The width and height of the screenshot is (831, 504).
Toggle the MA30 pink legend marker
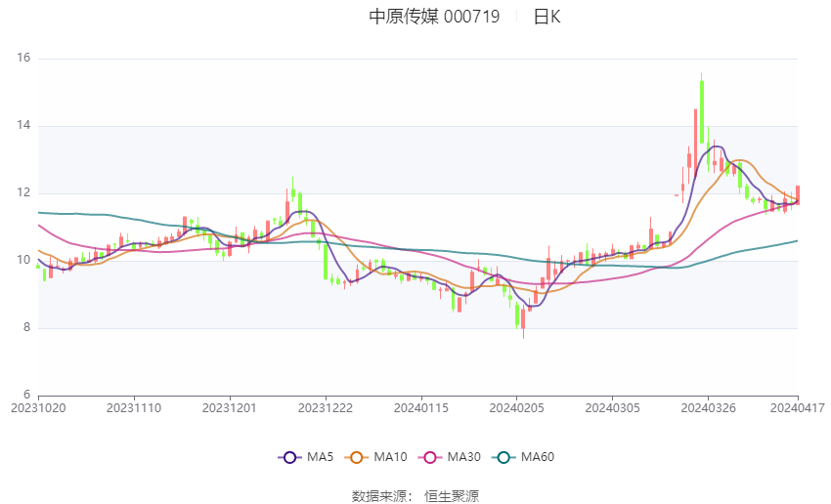click(x=430, y=457)
